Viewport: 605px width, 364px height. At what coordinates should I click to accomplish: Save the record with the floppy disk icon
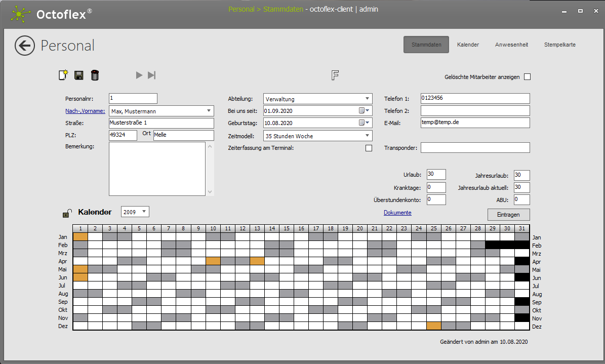79,75
